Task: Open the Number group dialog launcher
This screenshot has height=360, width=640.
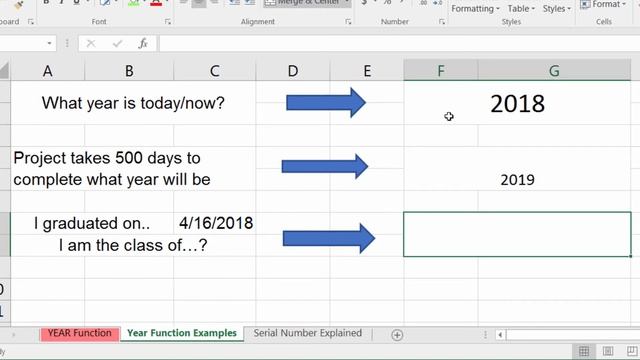Action: click(x=442, y=22)
